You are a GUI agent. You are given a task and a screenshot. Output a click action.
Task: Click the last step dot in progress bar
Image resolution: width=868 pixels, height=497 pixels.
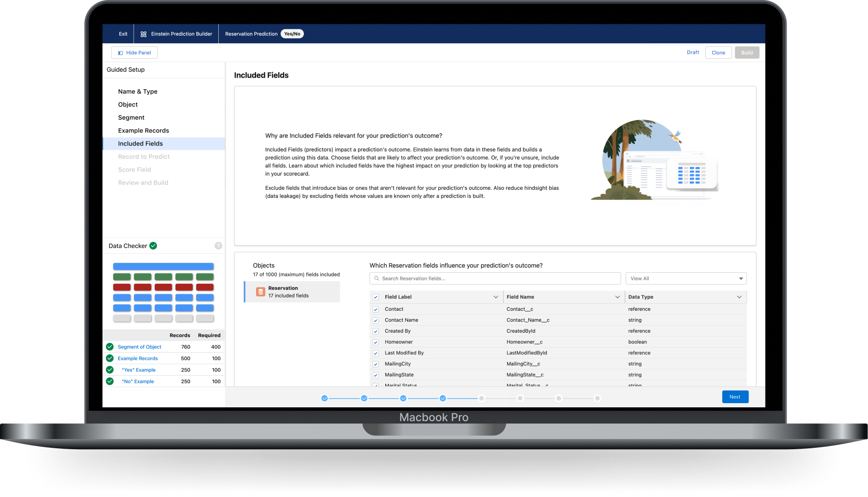597,398
